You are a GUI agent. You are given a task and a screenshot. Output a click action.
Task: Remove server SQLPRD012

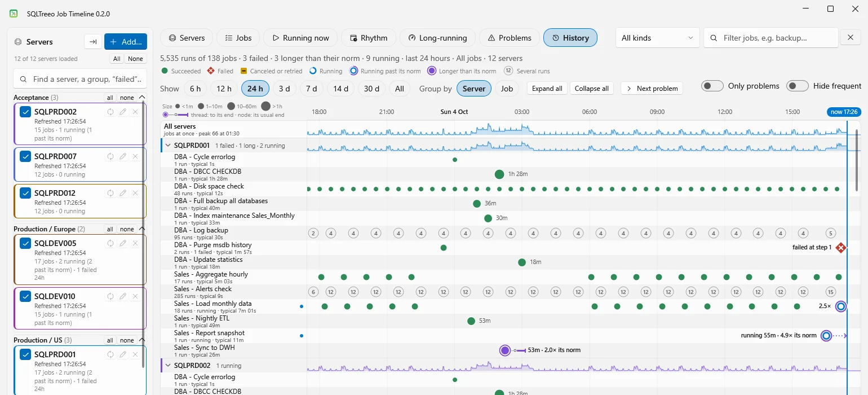(135, 193)
